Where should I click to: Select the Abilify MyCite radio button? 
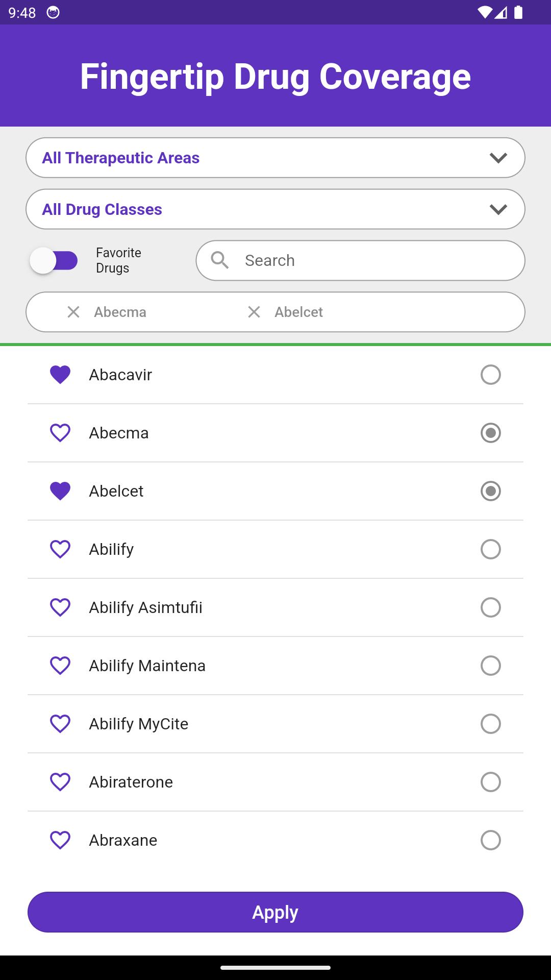coord(491,724)
